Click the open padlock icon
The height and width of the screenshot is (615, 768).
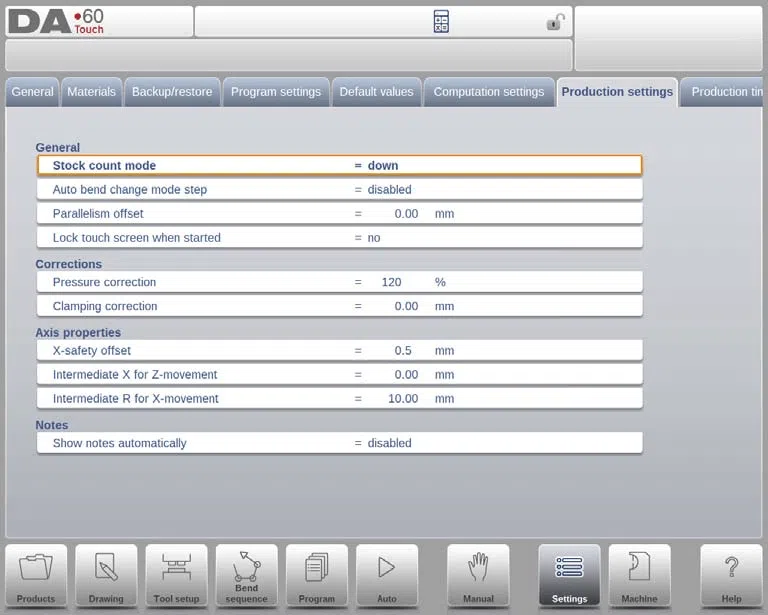tap(555, 22)
